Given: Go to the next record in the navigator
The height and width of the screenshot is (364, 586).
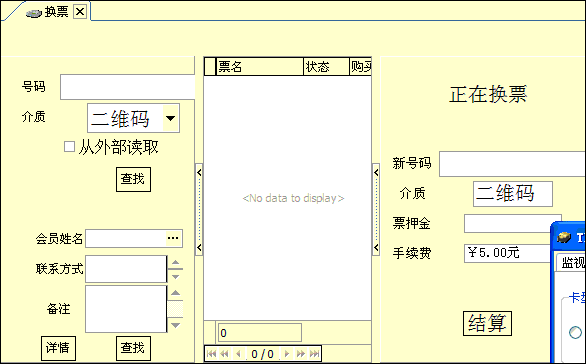Looking at the screenshot, I should click(287, 354).
